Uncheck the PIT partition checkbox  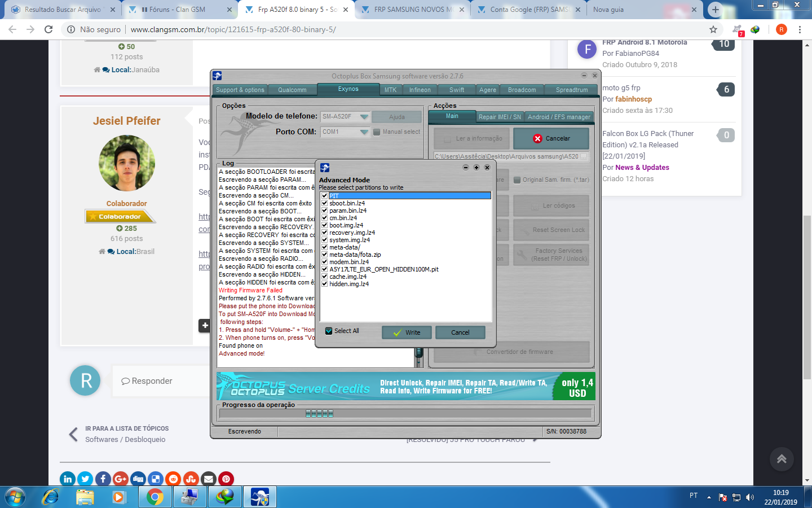coord(324,196)
